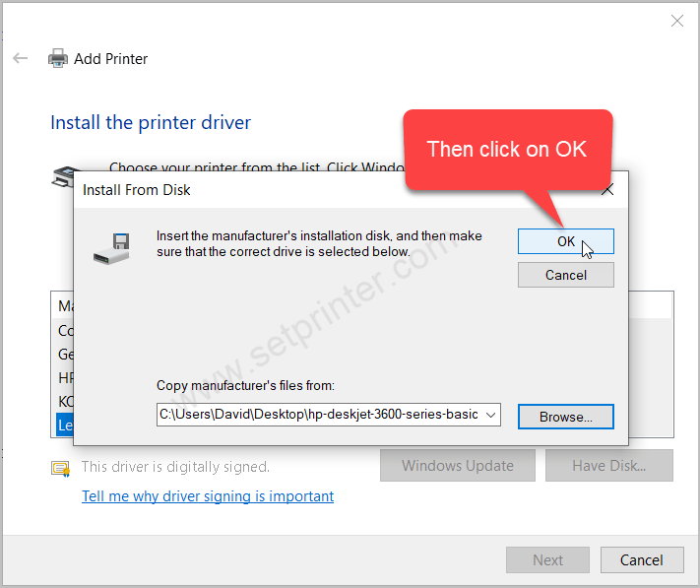Click the Windows Update button
This screenshot has height=588, width=700.
[458, 466]
